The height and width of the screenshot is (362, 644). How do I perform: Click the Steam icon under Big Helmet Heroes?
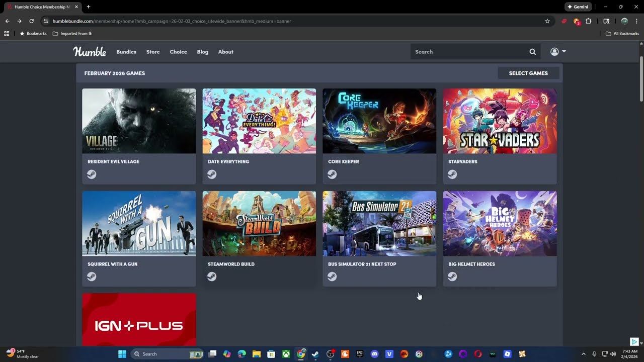(452, 277)
